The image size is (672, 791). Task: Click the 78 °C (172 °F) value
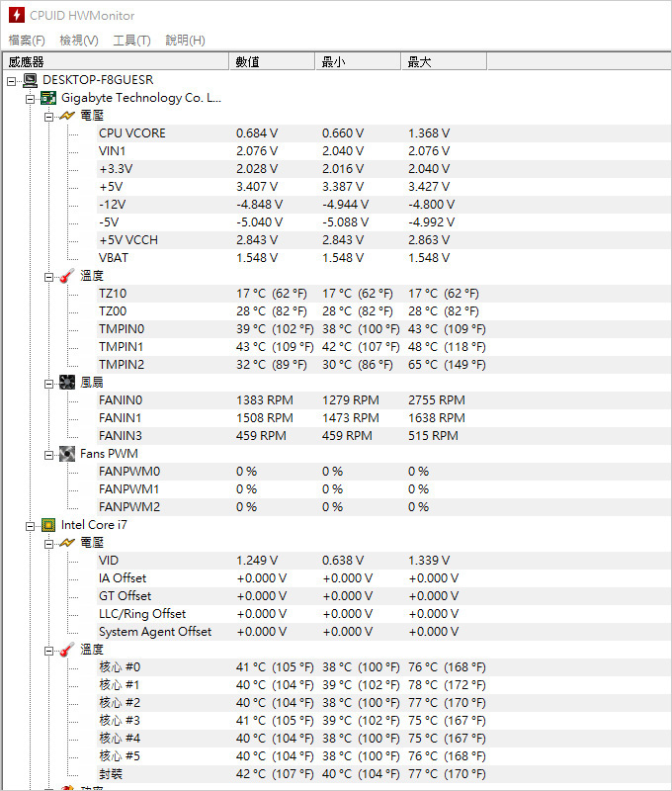tap(447, 685)
